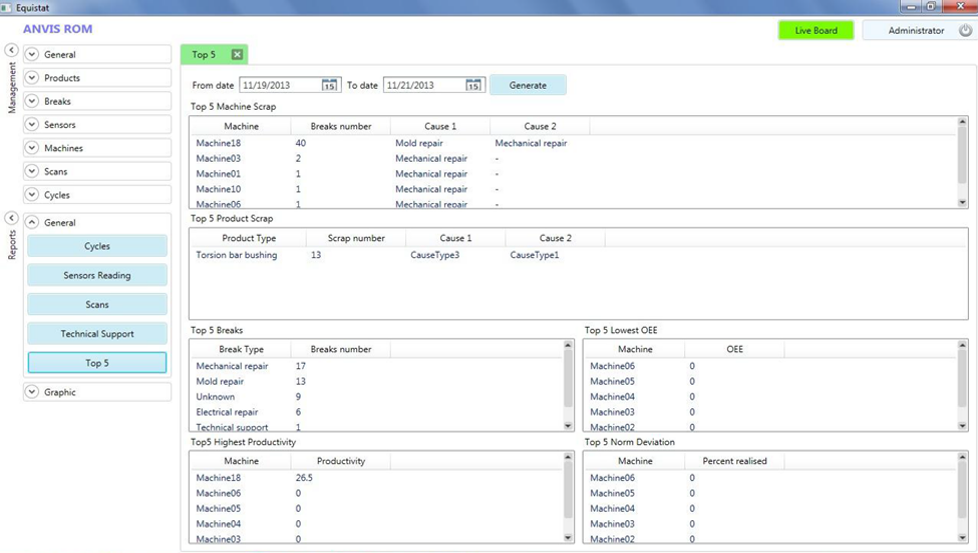Click CauseType1 cell in Product Scrap
Viewport: 978px width, 553px height.
[535, 255]
